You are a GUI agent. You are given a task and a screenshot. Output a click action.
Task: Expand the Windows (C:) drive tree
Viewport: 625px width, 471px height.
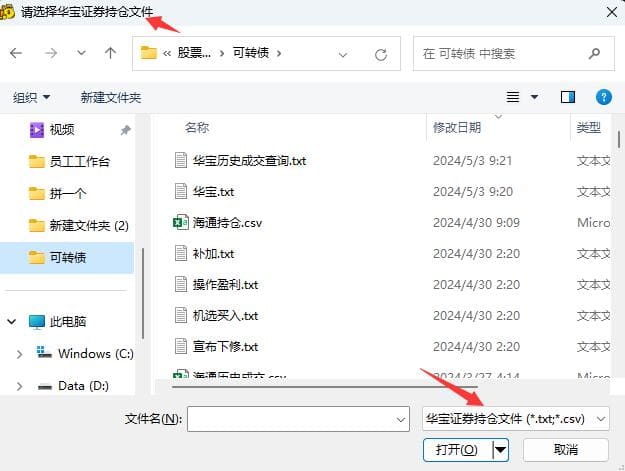tap(19, 354)
